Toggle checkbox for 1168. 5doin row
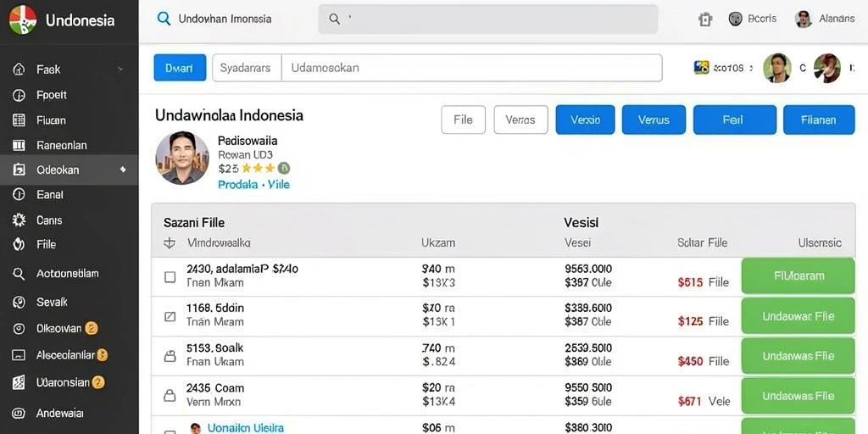Screen dimensions: 868x434 point(170,317)
